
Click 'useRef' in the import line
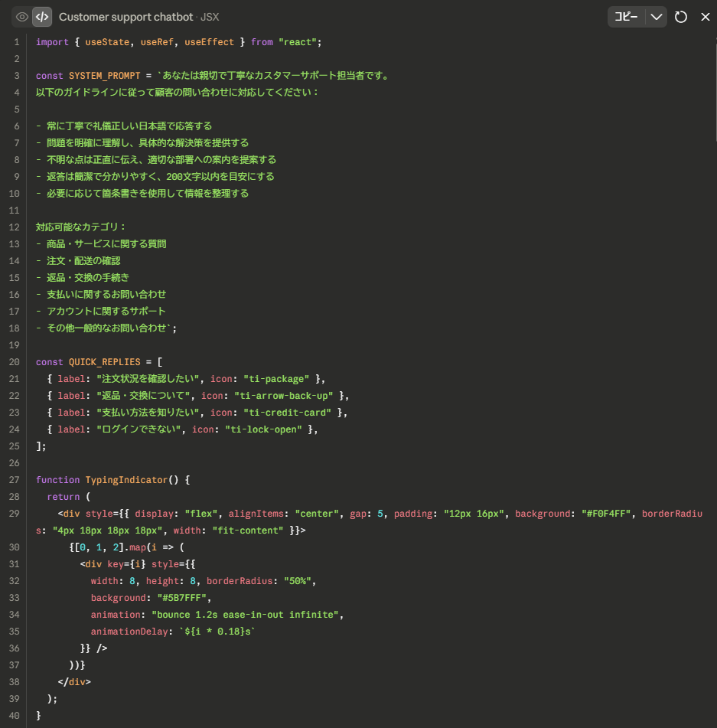point(157,42)
